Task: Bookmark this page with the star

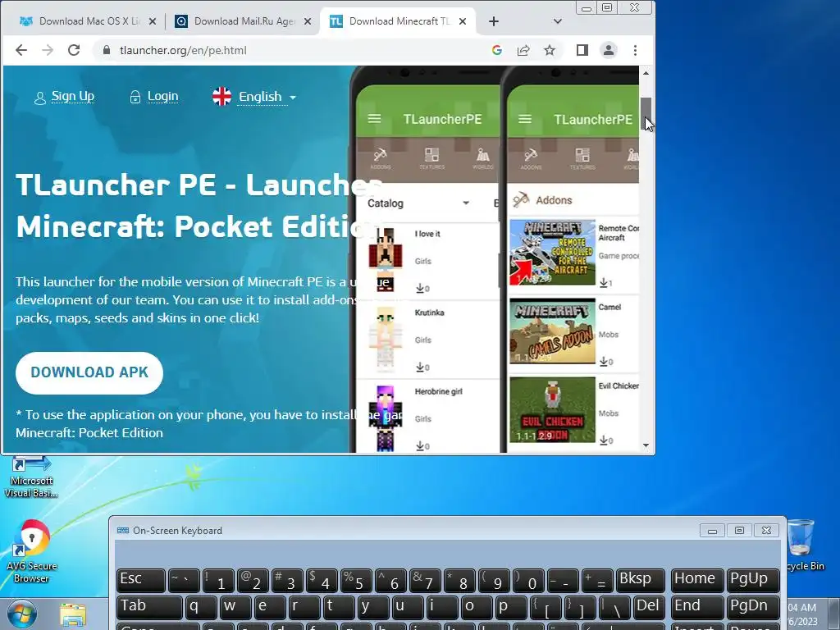Action: coord(550,50)
